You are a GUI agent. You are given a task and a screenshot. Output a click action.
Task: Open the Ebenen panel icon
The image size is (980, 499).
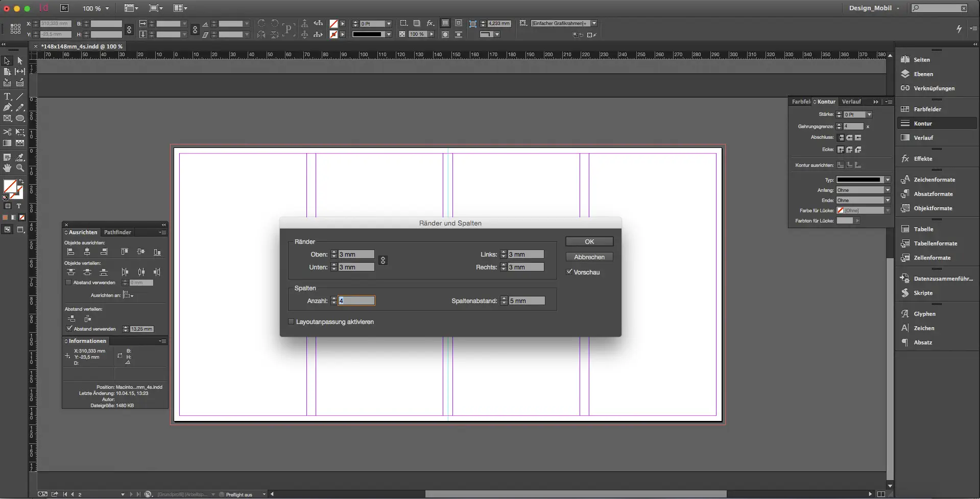click(905, 74)
